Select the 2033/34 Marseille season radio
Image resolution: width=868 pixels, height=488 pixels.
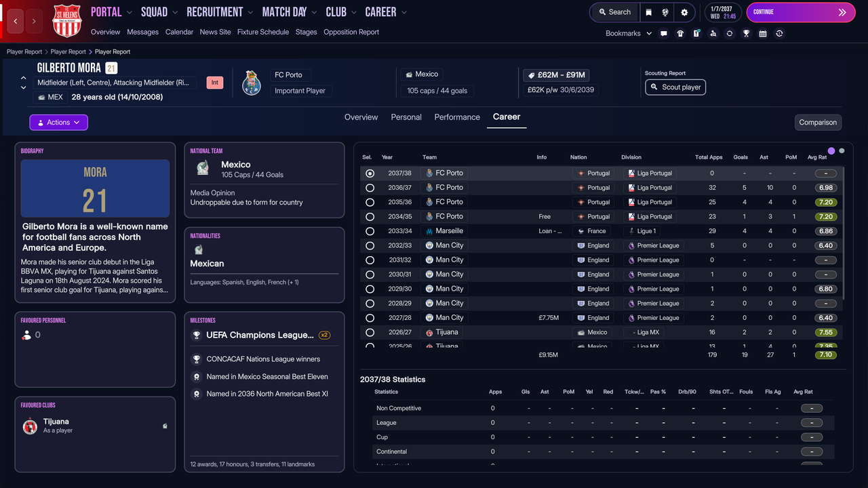[x=370, y=231]
